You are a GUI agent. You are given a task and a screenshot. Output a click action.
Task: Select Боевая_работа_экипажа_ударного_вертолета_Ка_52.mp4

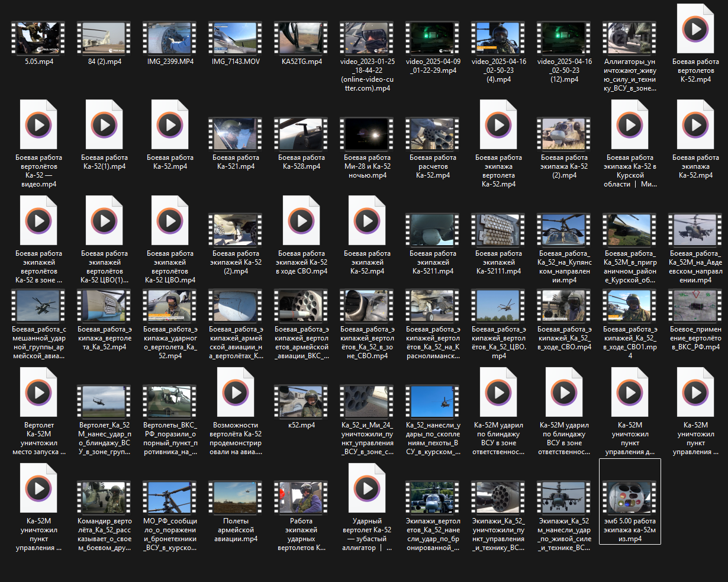170,306
